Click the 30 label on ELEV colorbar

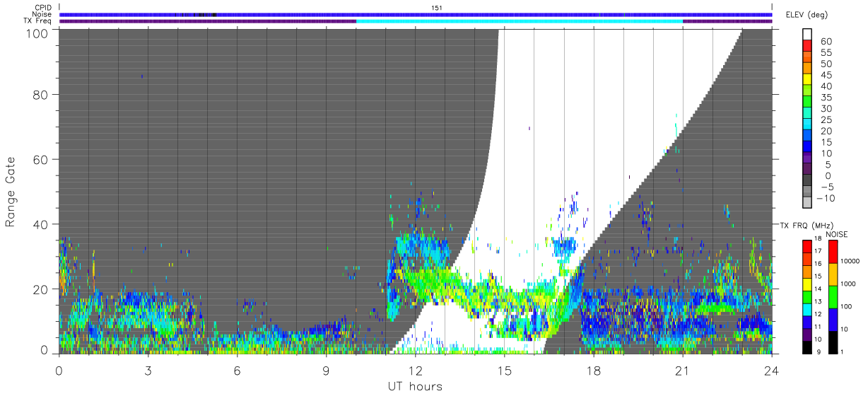pos(826,108)
